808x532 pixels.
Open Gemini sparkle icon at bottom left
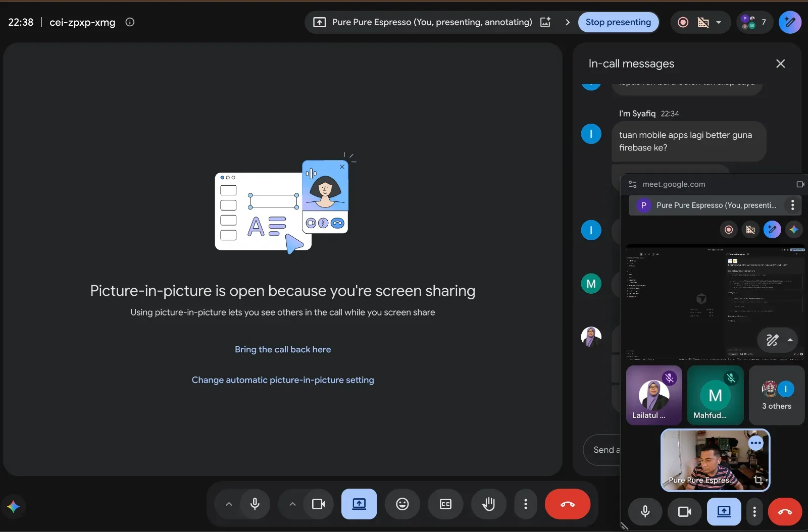[x=14, y=506]
